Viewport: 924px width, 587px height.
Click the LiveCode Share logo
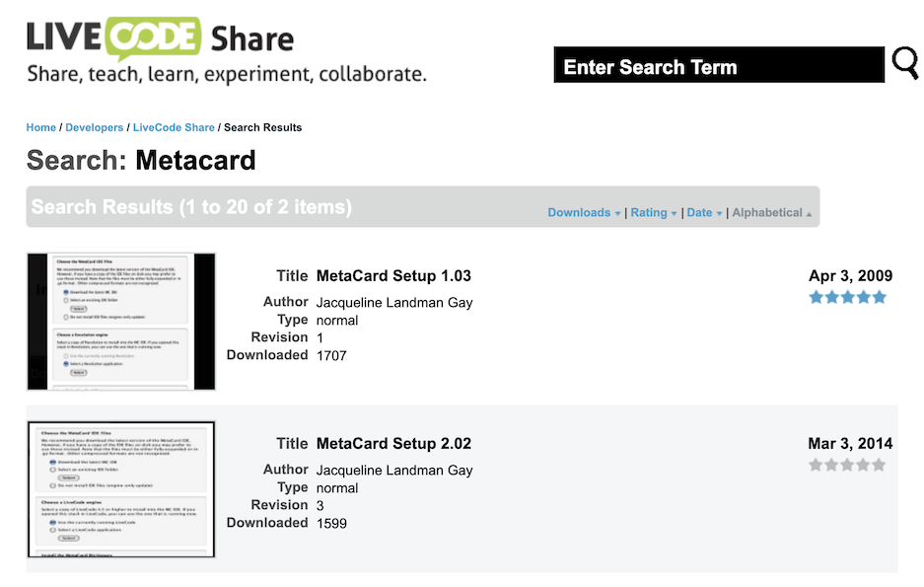point(160,38)
